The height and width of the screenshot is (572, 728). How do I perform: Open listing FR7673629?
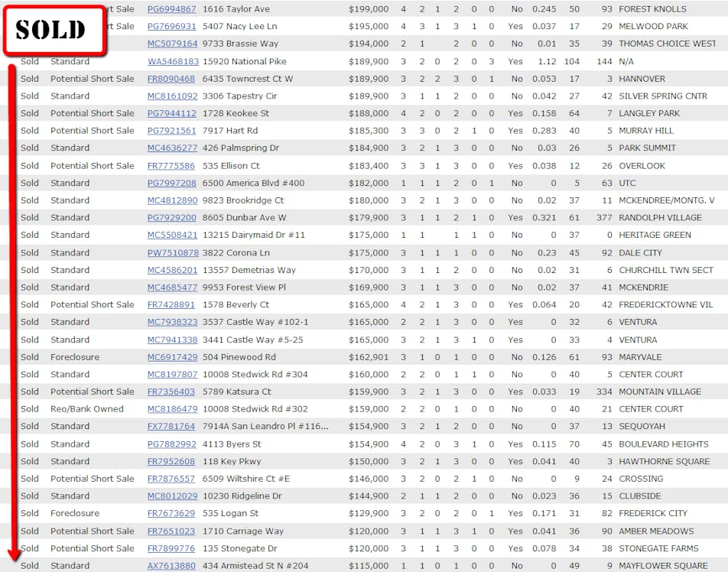(x=171, y=514)
